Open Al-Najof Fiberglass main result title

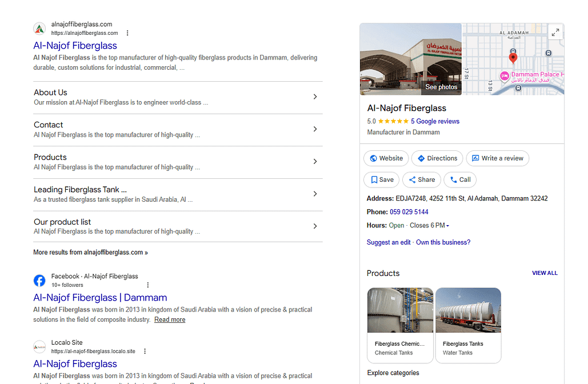75,45
